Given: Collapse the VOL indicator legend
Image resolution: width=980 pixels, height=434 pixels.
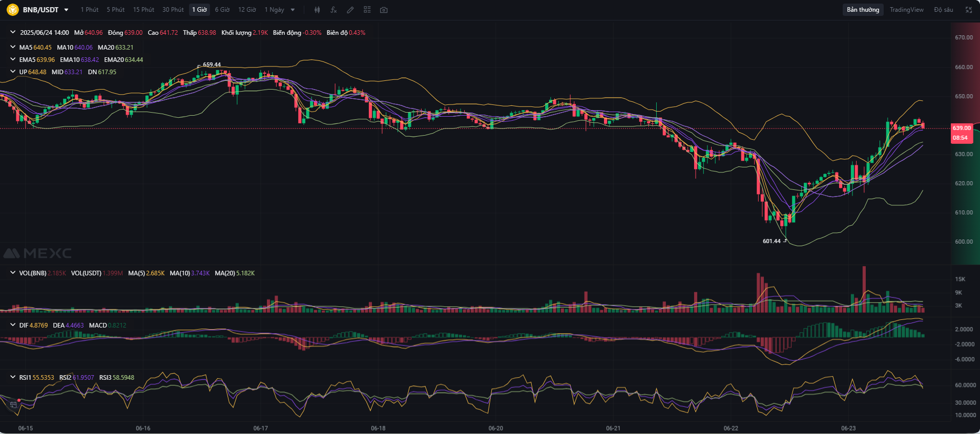Looking at the screenshot, I should pos(13,273).
